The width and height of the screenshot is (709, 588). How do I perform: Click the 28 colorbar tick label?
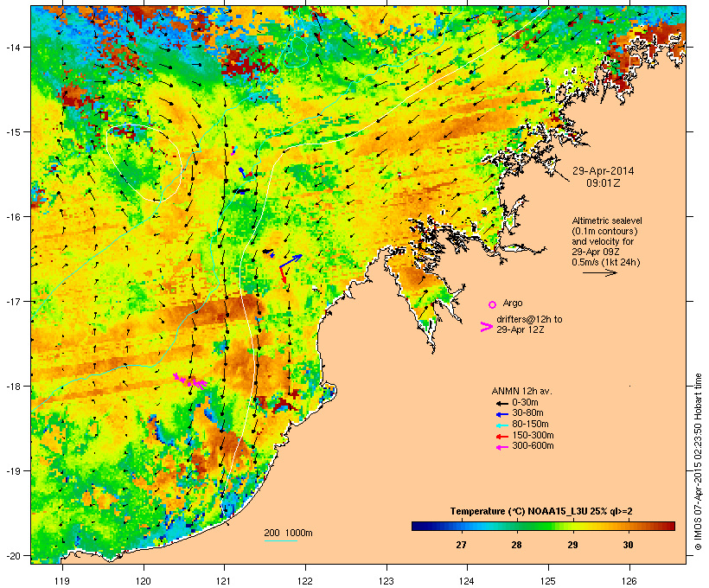coord(516,545)
